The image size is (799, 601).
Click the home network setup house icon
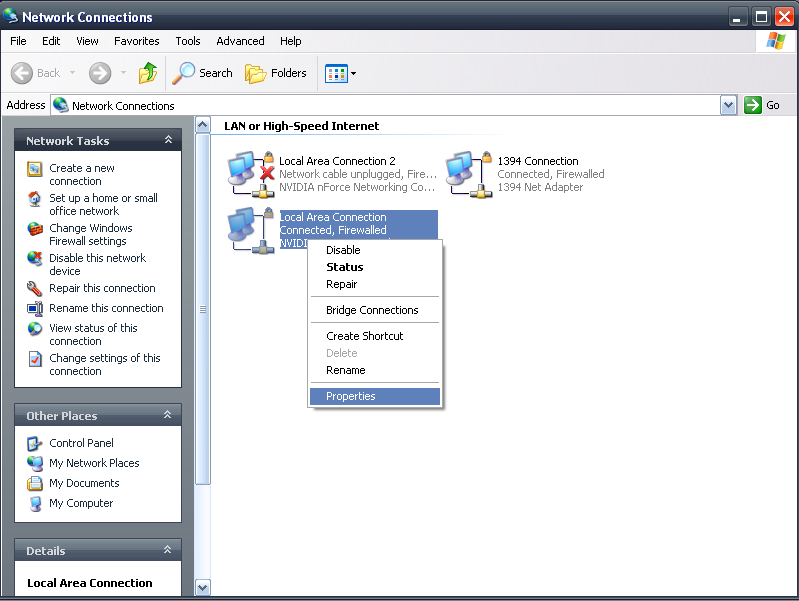click(35, 199)
